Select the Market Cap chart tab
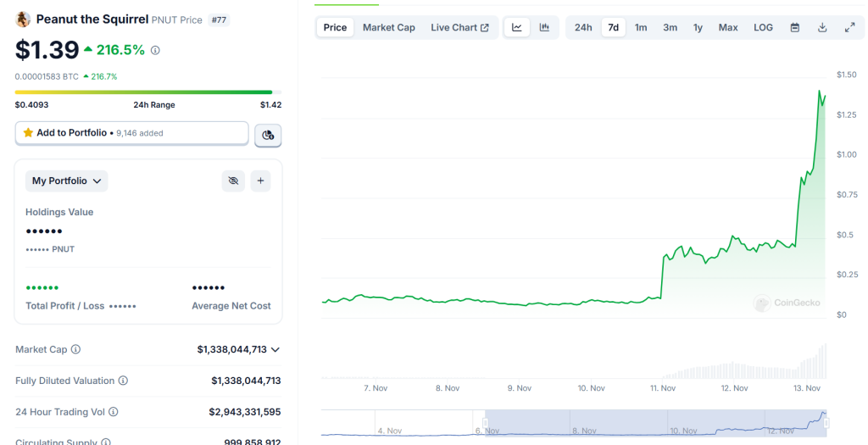This screenshot has height=445, width=868. (388, 28)
